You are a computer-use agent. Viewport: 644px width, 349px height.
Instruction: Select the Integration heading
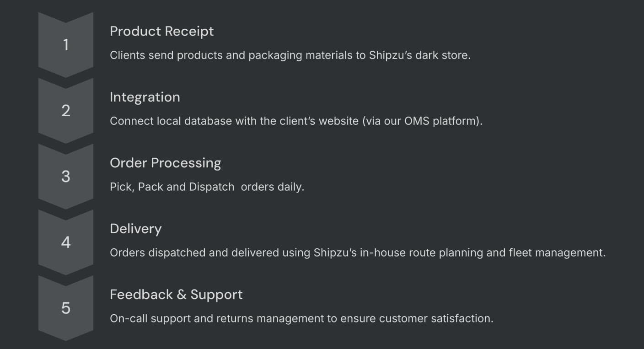tap(145, 97)
